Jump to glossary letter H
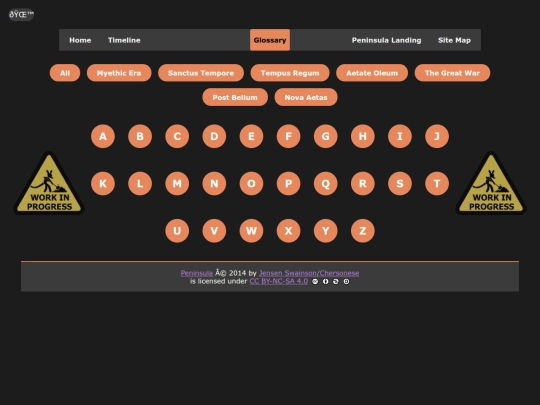540x405 pixels. point(363,136)
